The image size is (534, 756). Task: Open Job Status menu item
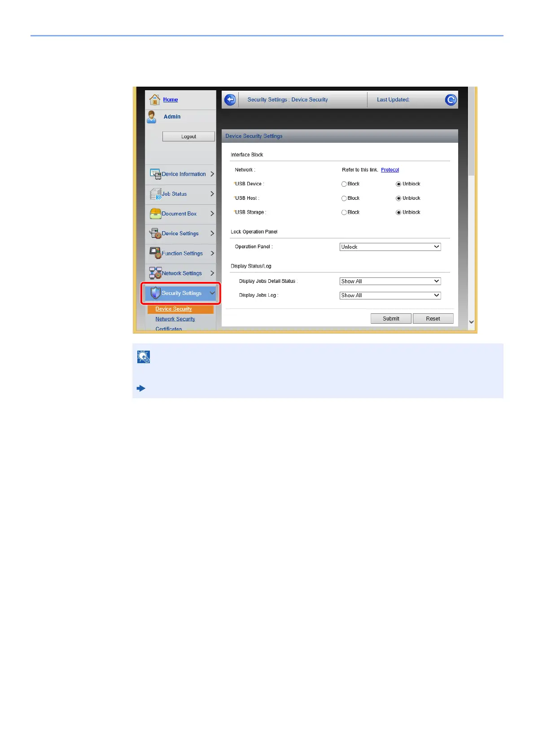181,194
